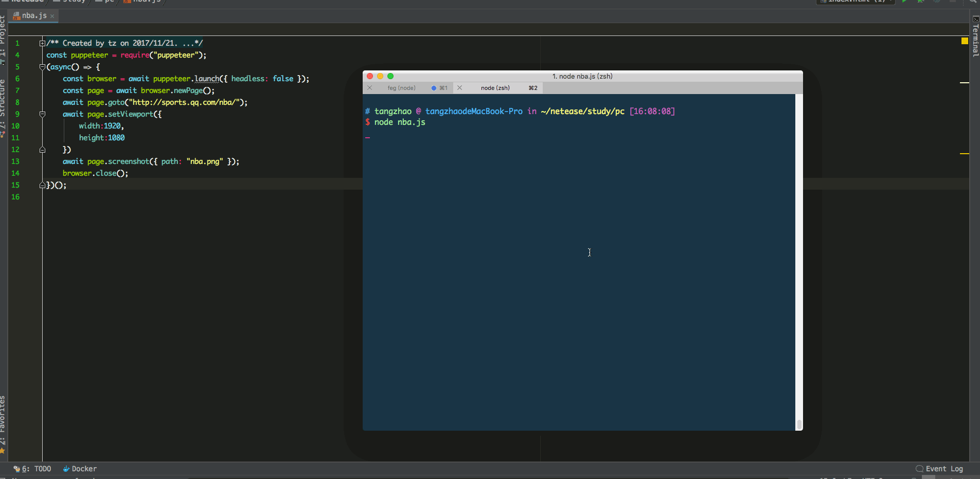Image resolution: width=980 pixels, height=479 pixels.
Task: Click the ~/netease/study/pc path in terminal prompt
Action: (x=582, y=112)
